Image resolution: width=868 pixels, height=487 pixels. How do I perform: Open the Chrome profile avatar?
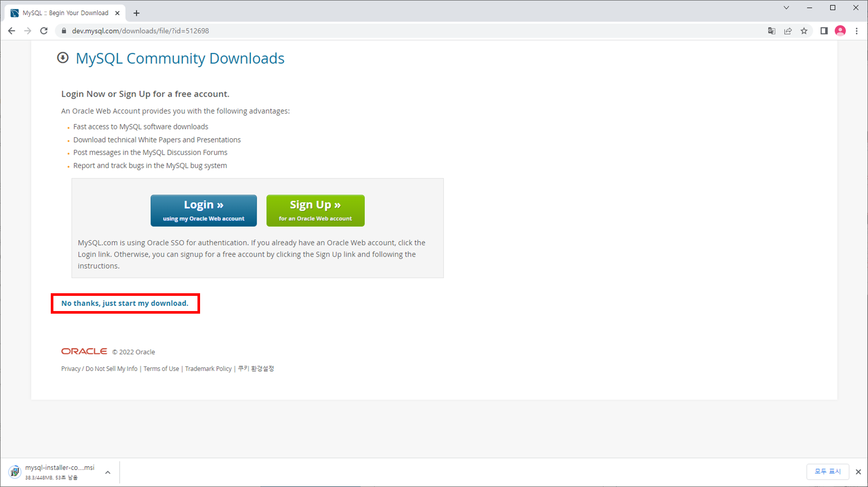pyautogui.click(x=840, y=31)
